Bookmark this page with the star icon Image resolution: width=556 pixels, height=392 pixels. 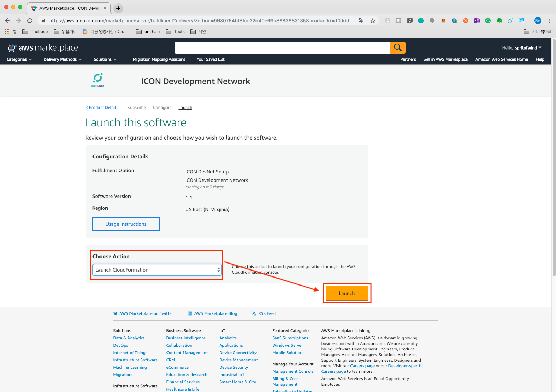[373, 21]
